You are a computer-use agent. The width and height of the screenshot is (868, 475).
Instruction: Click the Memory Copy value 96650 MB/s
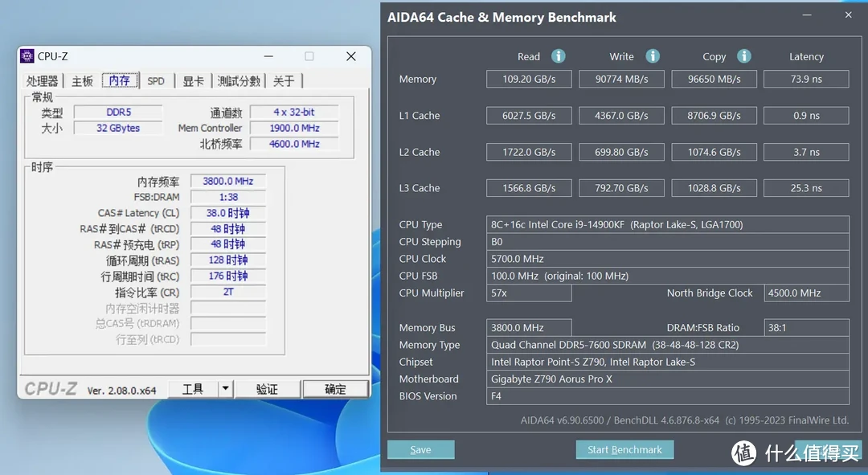pyautogui.click(x=714, y=79)
